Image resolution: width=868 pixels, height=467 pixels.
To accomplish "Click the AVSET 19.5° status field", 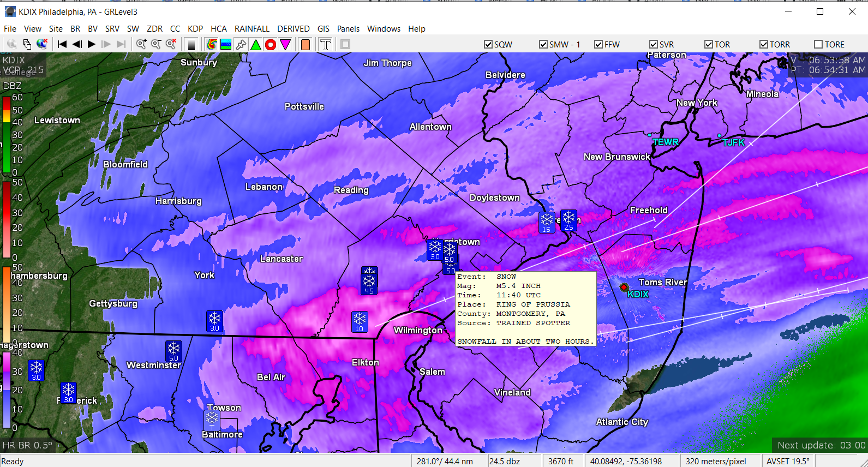I will point(788,461).
